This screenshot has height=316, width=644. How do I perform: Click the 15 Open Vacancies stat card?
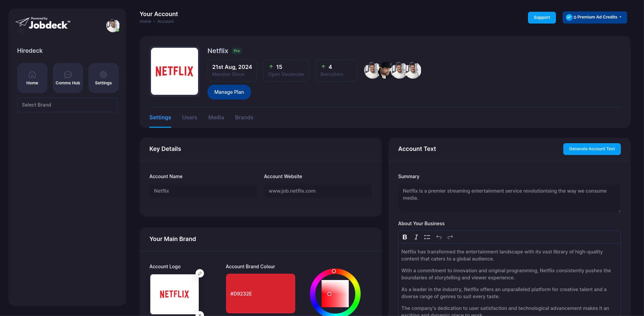pyautogui.click(x=286, y=70)
